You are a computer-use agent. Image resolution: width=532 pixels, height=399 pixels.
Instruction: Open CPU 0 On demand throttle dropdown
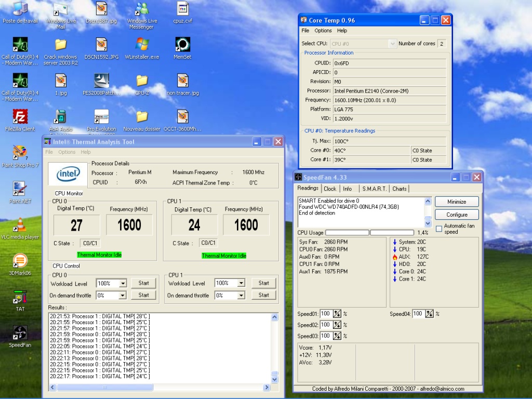point(123,296)
